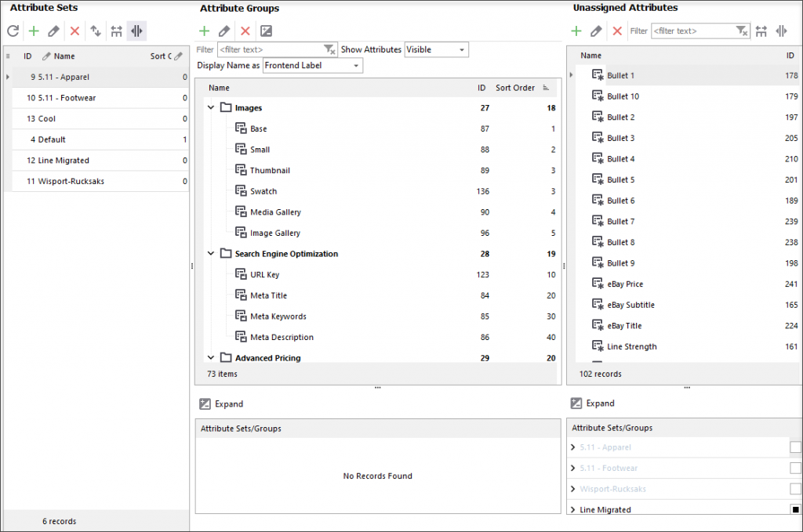Collapse the Images attribute group
803x532 pixels.
click(x=211, y=108)
